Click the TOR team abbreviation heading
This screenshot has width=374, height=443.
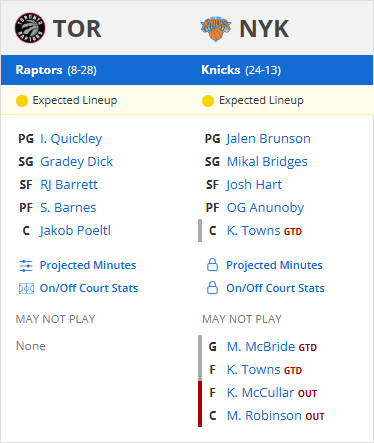[x=77, y=29]
